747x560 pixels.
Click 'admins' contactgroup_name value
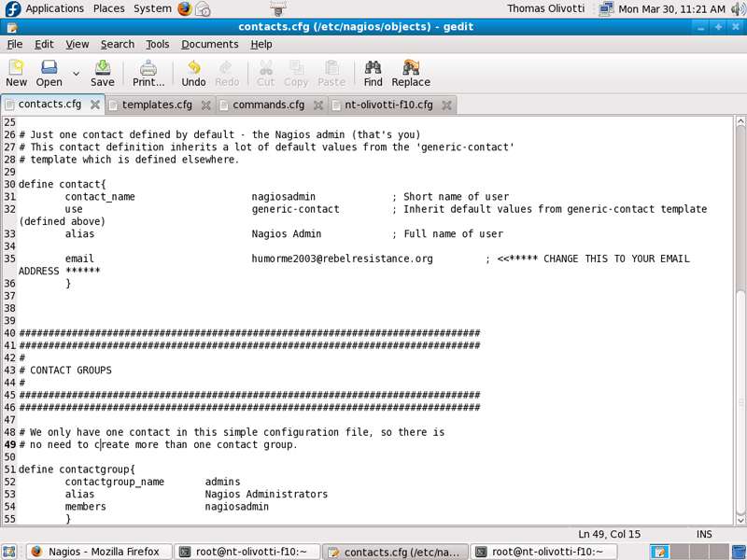tap(222, 482)
